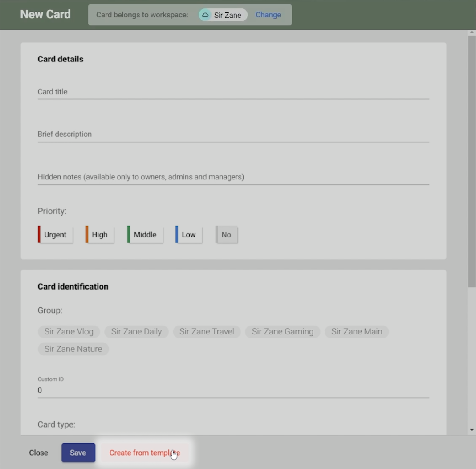Enter the Hidden notes field
Image resolution: width=476 pixels, height=469 pixels.
tap(233, 177)
